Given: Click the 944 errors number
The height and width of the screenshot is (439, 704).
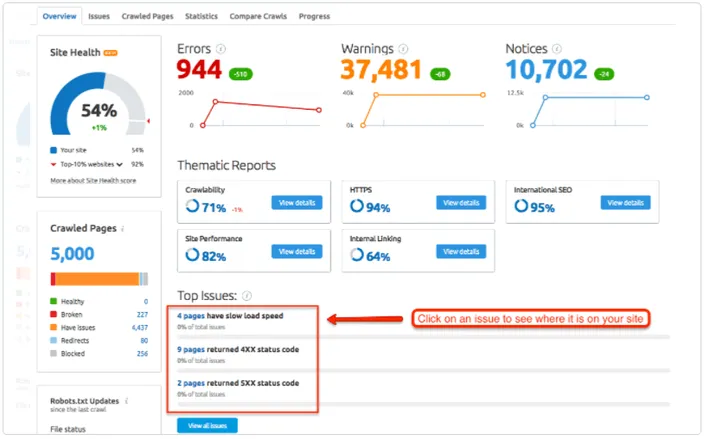Looking at the screenshot, I should point(199,70).
